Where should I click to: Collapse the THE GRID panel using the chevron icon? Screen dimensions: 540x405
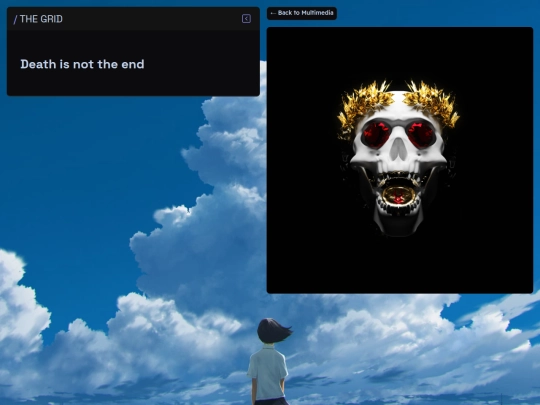pos(246,19)
